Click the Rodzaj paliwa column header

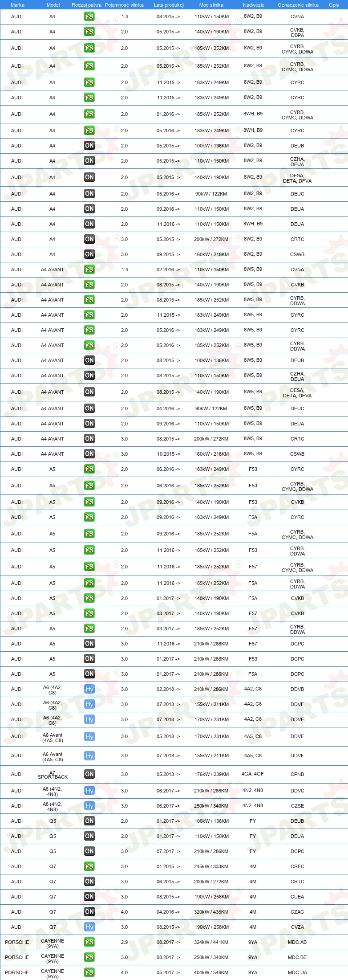tap(86, 5)
